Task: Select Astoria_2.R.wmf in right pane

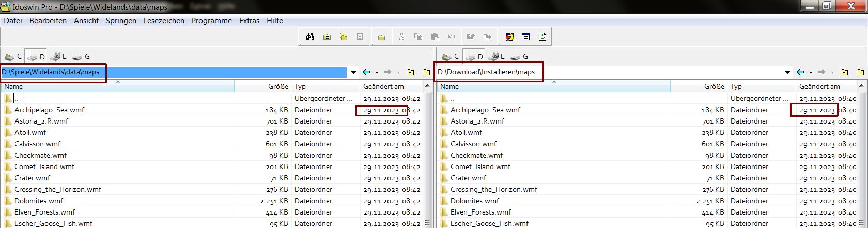Action: click(x=477, y=121)
